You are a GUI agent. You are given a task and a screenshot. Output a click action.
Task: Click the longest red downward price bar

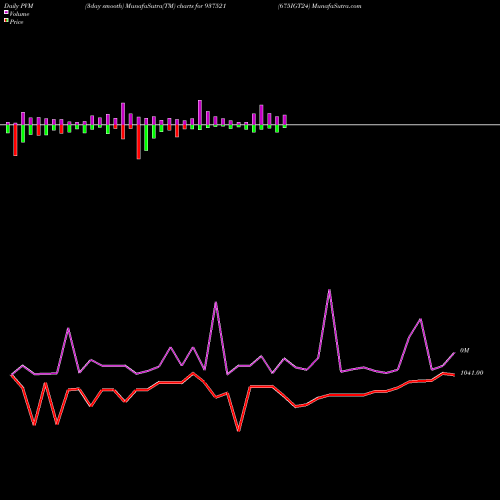coord(139,142)
